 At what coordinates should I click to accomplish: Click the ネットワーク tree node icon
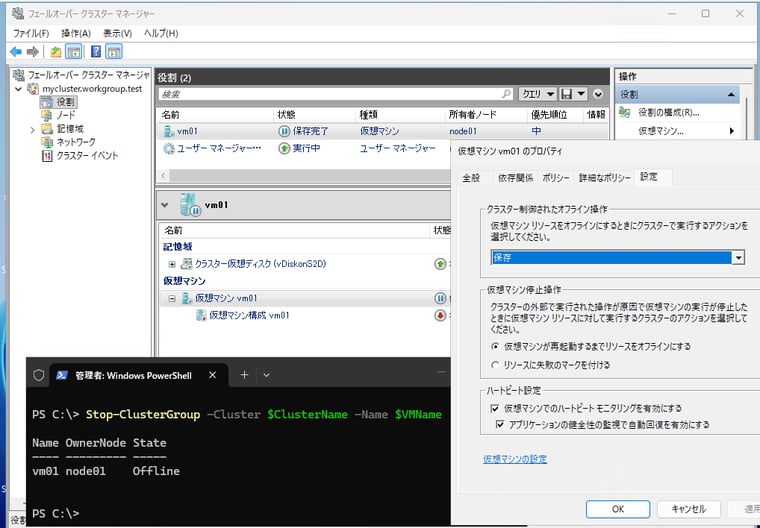coord(47,142)
